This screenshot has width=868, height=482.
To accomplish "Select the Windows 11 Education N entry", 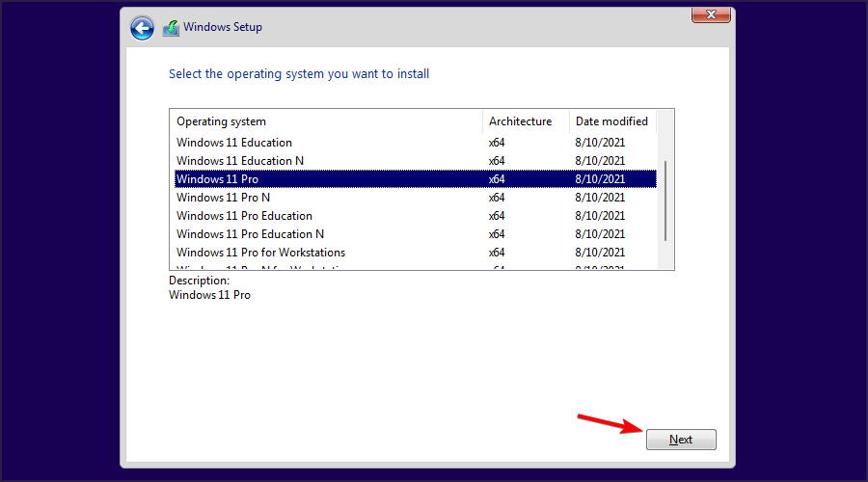I will (x=240, y=161).
